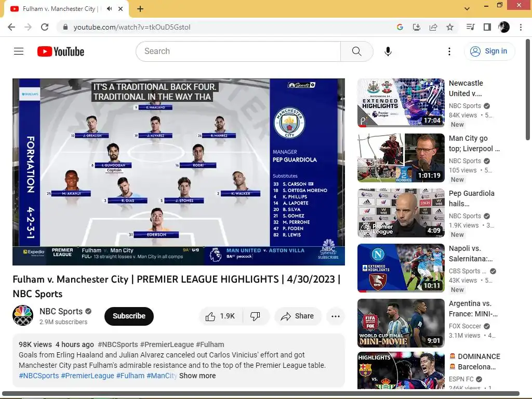Open CBS Sports channel name
This screenshot has width=532, height=399.
tap(467, 271)
